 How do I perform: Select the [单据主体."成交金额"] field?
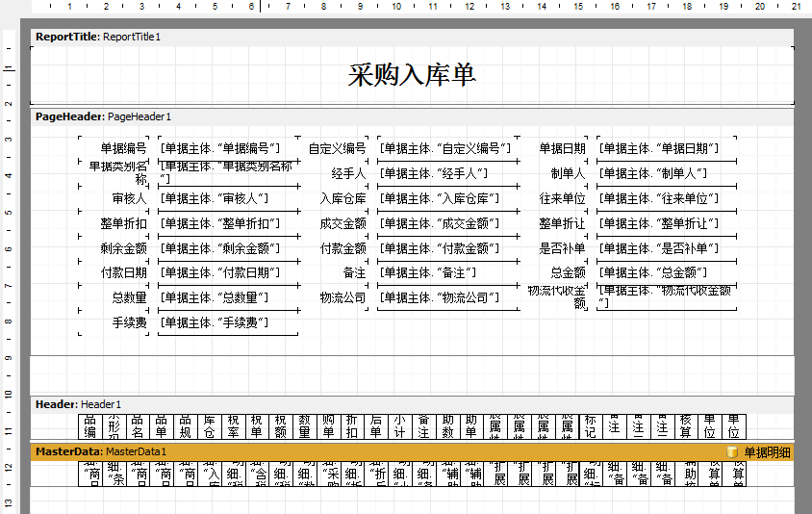click(448, 223)
